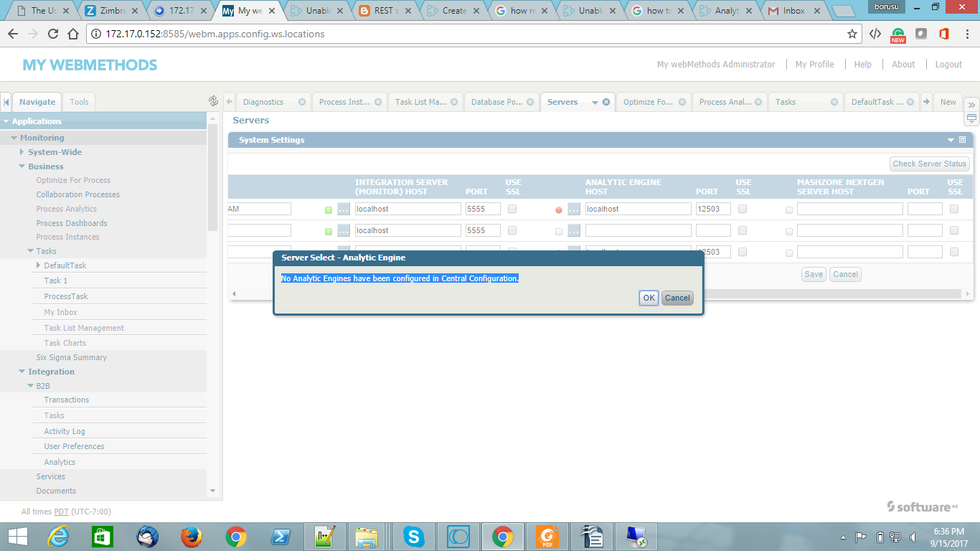Click the servers table left scroll arrow
The width and height of the screenshot is (980, 551).
[234, 294]
